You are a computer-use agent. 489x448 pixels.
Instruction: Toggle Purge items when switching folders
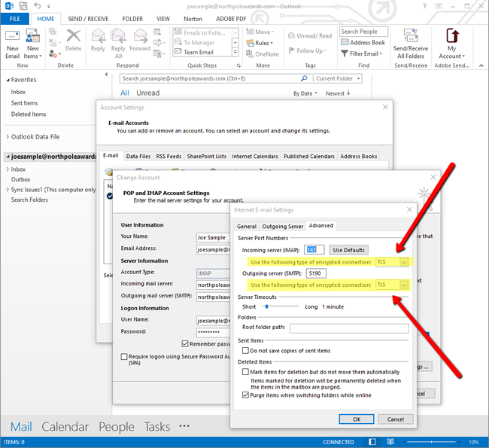[245, 395]
